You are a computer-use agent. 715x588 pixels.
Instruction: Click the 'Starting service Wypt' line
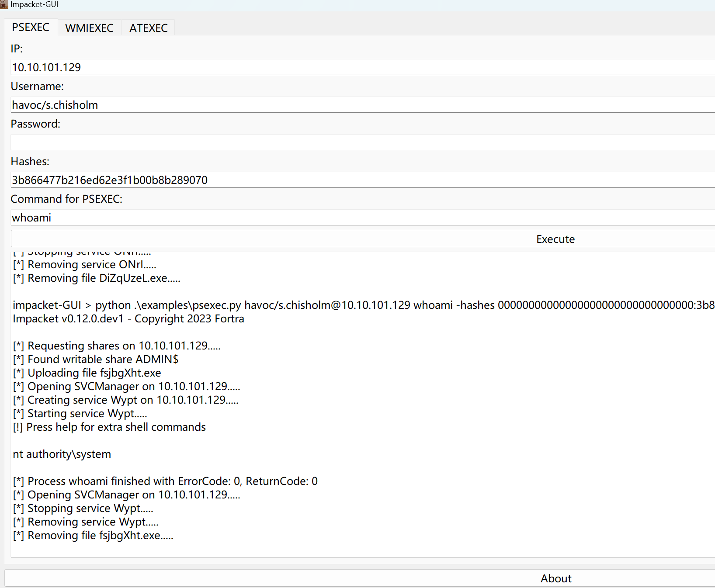80,414
